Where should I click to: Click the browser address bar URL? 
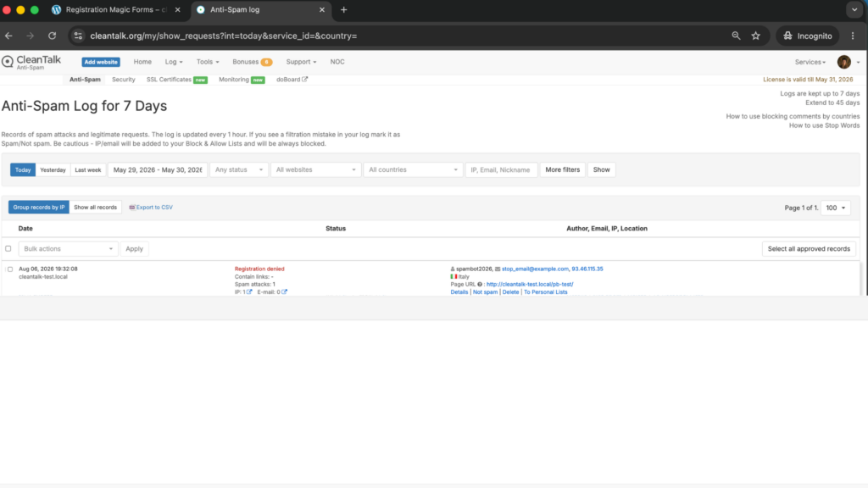pos(224,36)
